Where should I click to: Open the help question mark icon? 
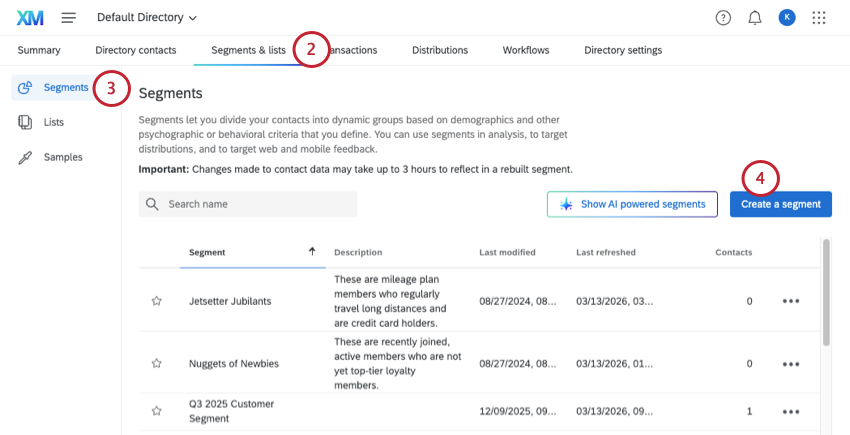pos(723,18)
